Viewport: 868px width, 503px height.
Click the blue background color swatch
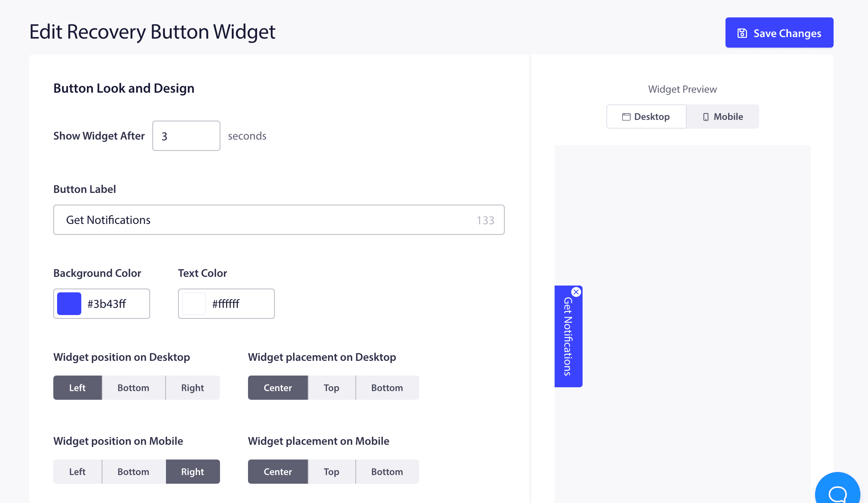[69, 304]
